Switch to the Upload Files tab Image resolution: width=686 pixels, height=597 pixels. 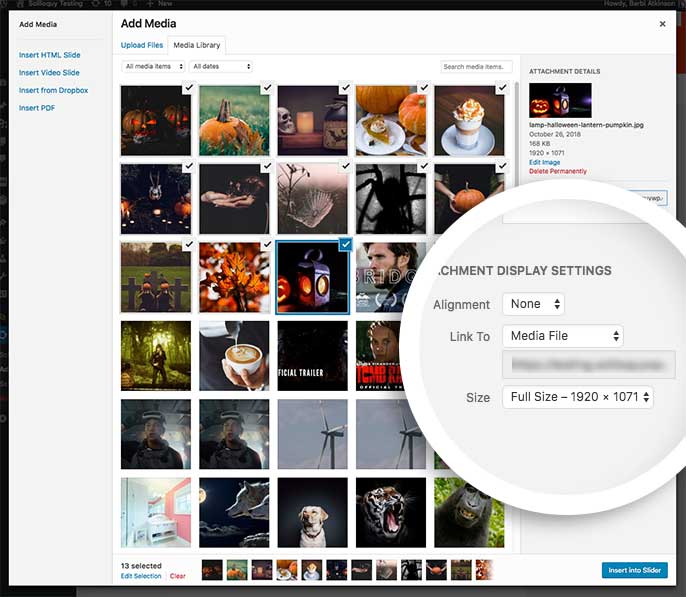[x=142, y=45]
